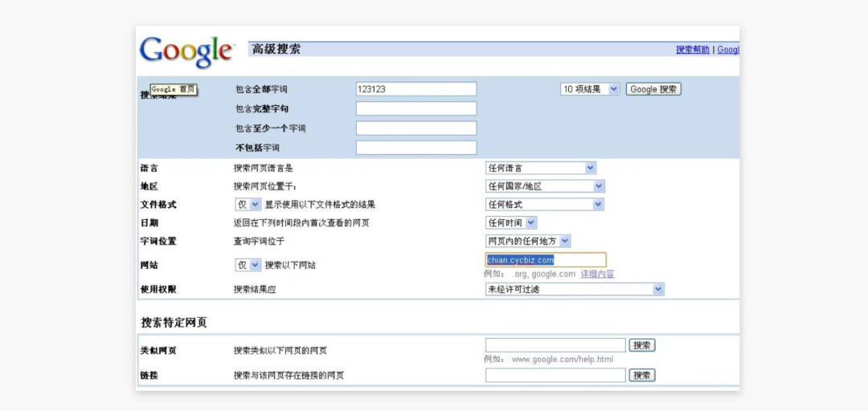
Task: Expand the 任何国家/地区 region dropdown
Action: click(544, 186)
